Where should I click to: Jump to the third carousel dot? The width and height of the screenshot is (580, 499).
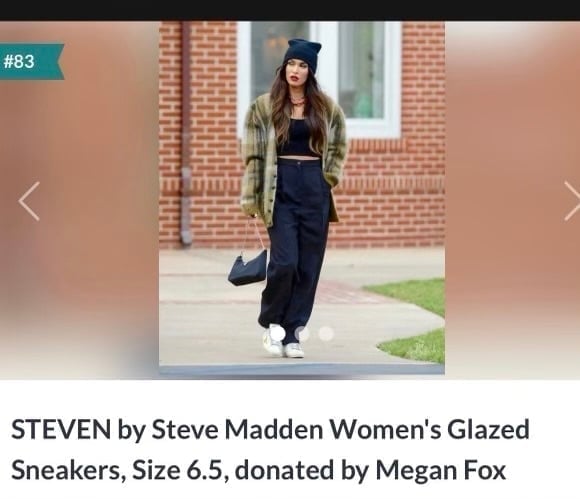[x=326, y=333]
